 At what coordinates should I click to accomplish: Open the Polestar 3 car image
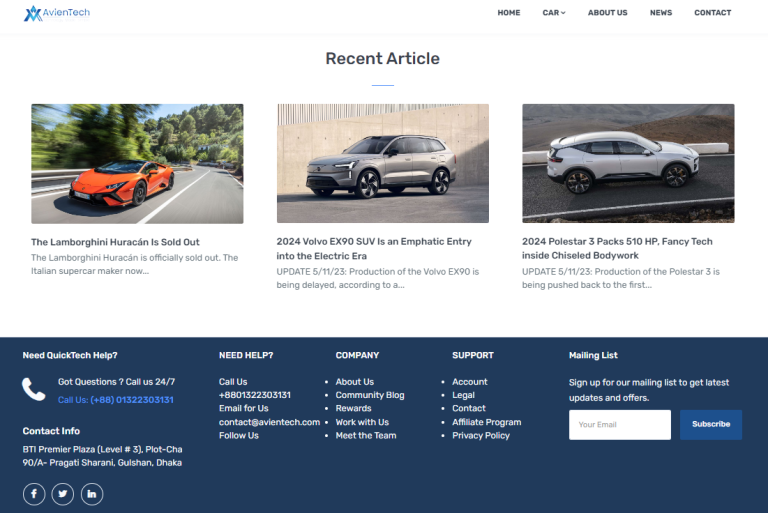click(628, 163)
